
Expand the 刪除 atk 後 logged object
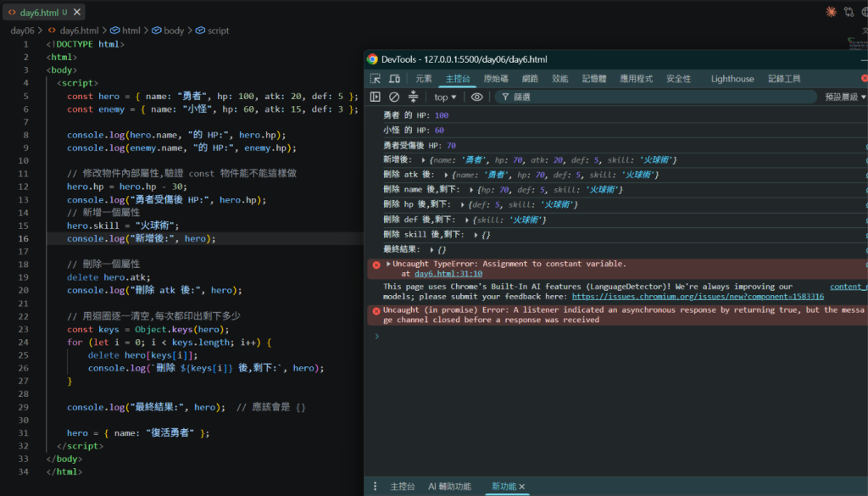tap(446, 175)
